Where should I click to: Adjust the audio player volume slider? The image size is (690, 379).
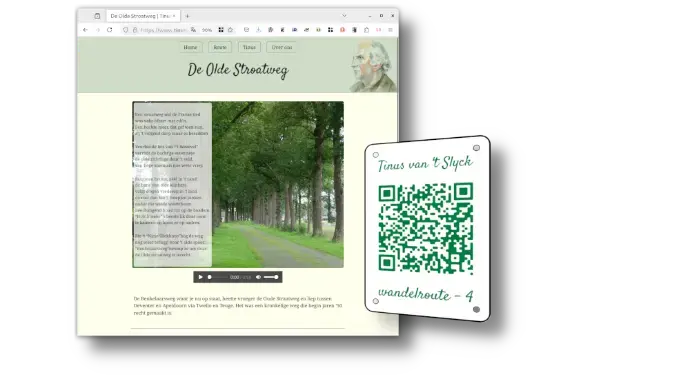(271, 277)
